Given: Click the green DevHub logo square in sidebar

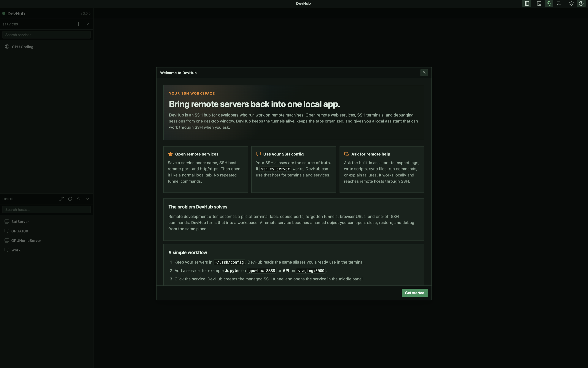Looking at the screenshot, I should (x=4, y=13).
